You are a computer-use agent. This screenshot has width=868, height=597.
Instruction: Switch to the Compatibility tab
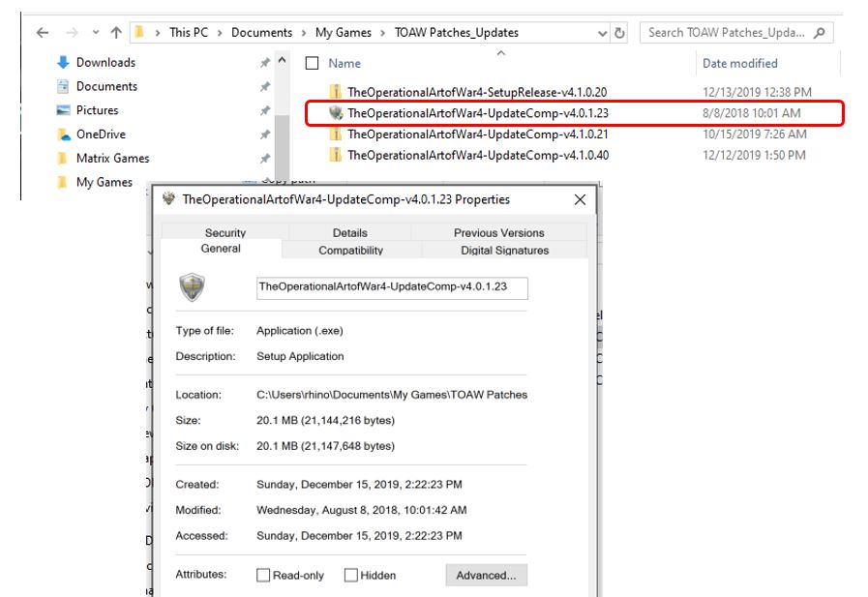351,250
